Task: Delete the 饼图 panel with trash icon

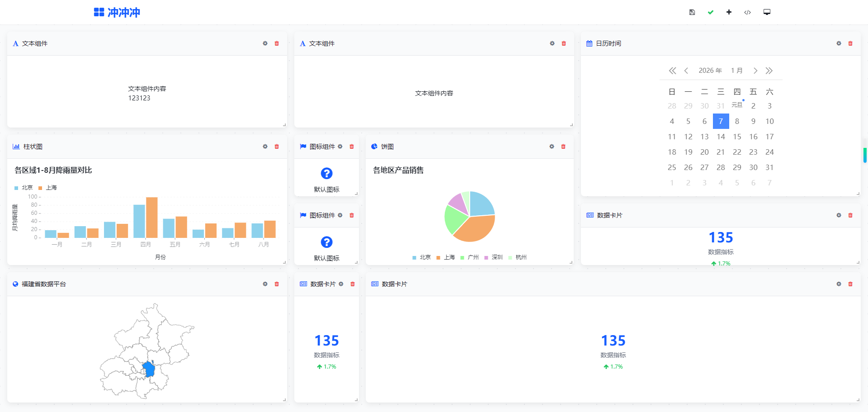Action: pos(563,147)
